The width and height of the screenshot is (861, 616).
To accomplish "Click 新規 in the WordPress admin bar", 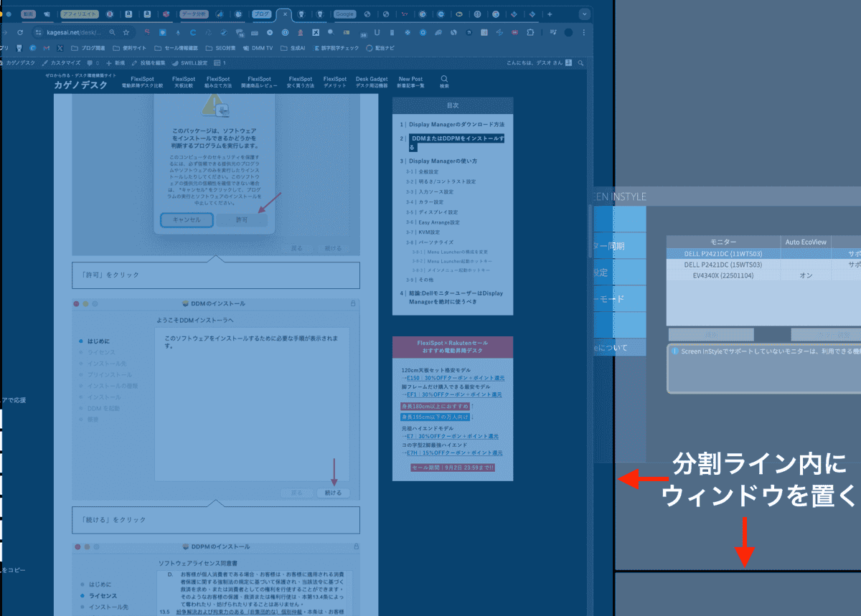I will click(115, 63).
